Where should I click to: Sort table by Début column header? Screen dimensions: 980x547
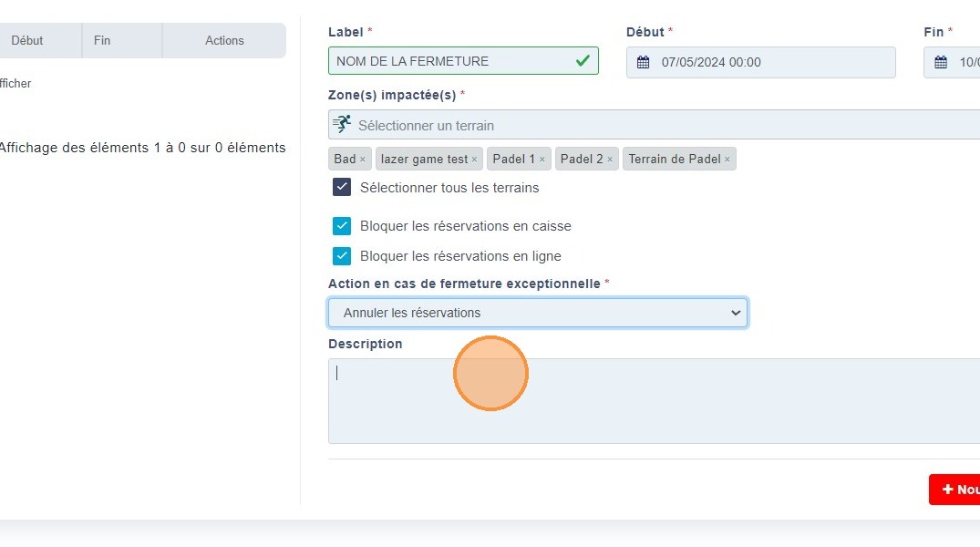tap(27, 40)
